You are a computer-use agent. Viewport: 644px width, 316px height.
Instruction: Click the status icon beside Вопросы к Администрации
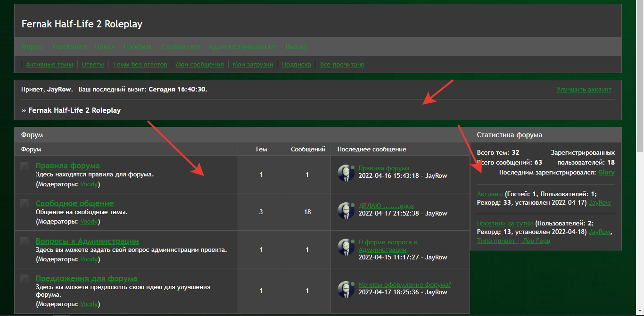pyautogui.click(x=25, y=241)
